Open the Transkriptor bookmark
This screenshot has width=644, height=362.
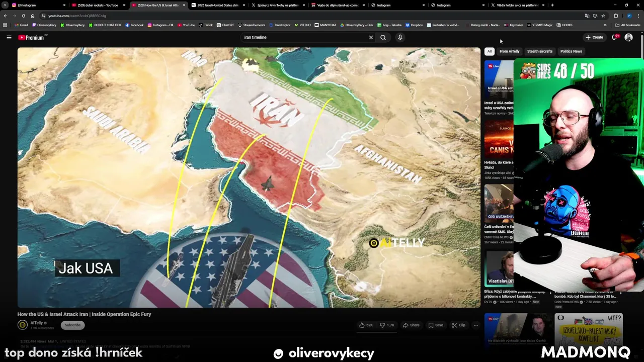[280, 25]
